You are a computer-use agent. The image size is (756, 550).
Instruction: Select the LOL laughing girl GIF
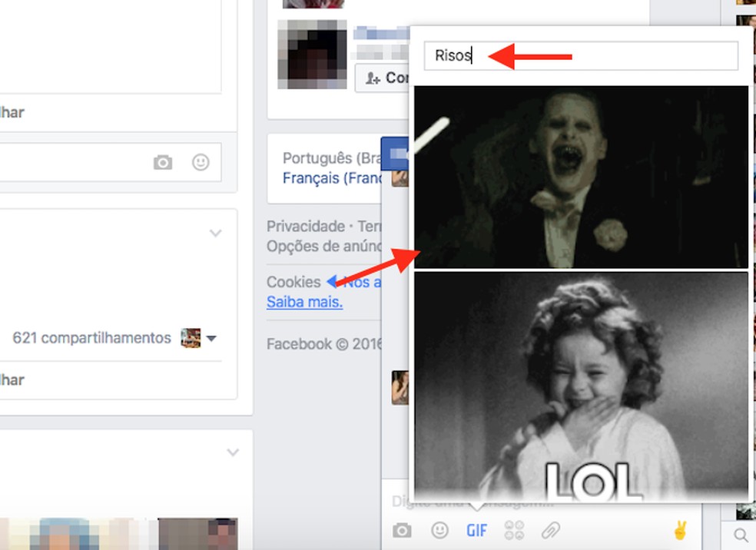pos(581,386)
